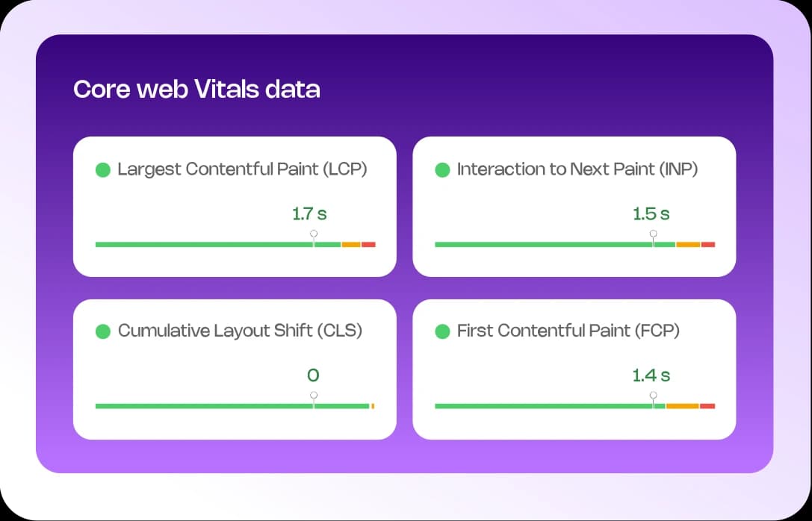This screenshot has height=521, width=812.
Task: Click the 0 CLS score value
Action: tap(313, 375)
